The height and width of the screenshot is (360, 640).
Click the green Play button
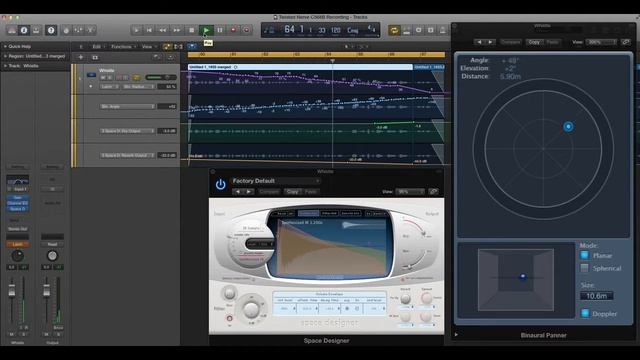pyautogui.click(x=206, y=30)
